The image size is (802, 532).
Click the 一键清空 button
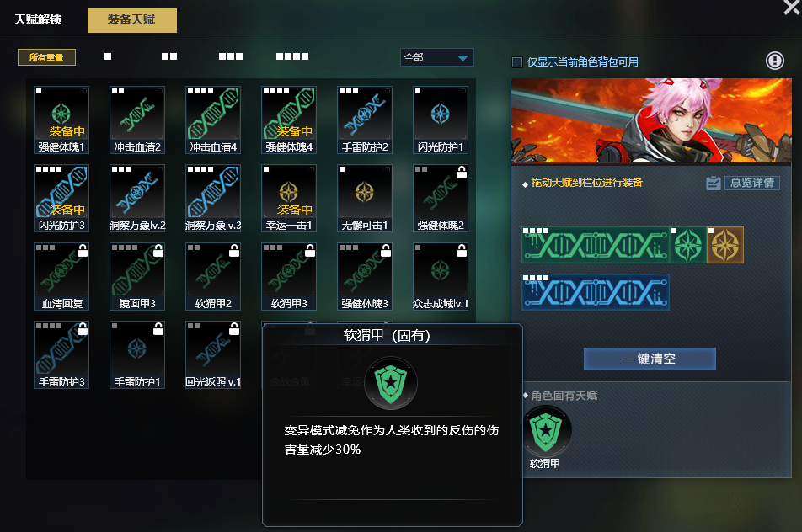click(650, 359)
